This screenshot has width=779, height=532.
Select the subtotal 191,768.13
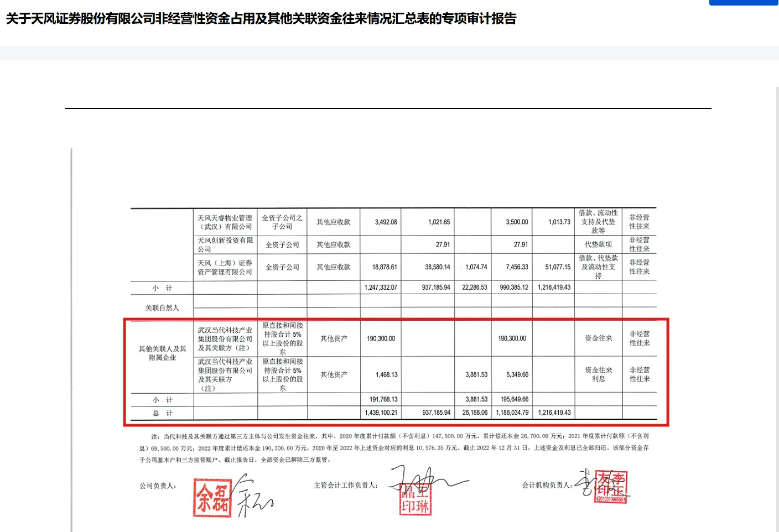pyautogui.click(x=383, y=399)
